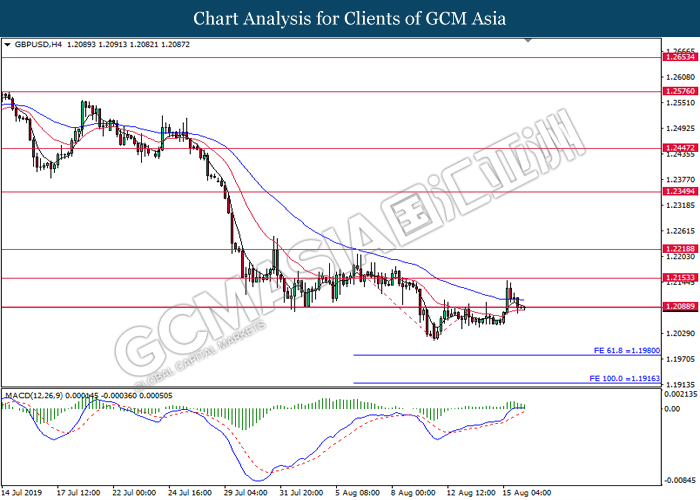Click the MACD 0.002135 scale value
700x500 pixels.
point(681,394)
